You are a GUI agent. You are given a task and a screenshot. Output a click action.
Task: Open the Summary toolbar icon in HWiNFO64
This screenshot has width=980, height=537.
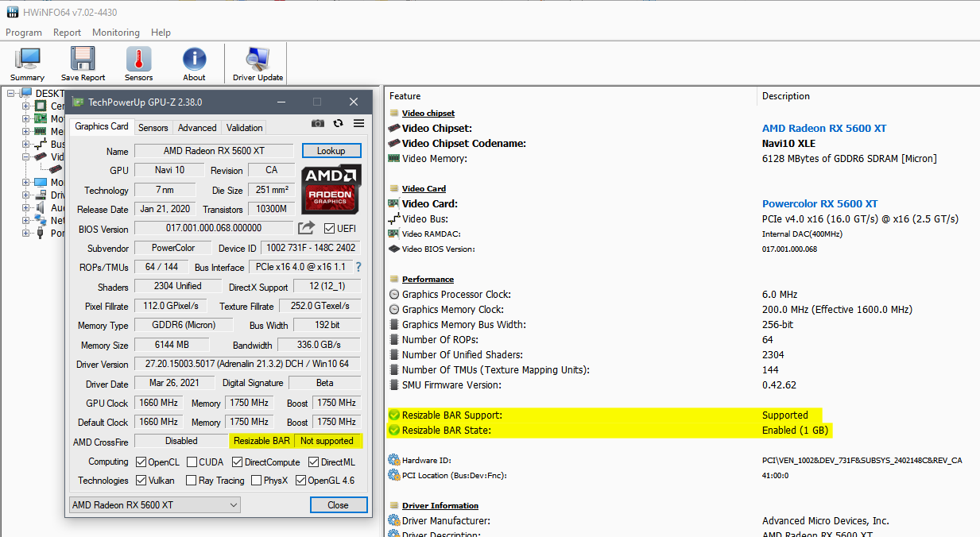[x=28, y=60]
